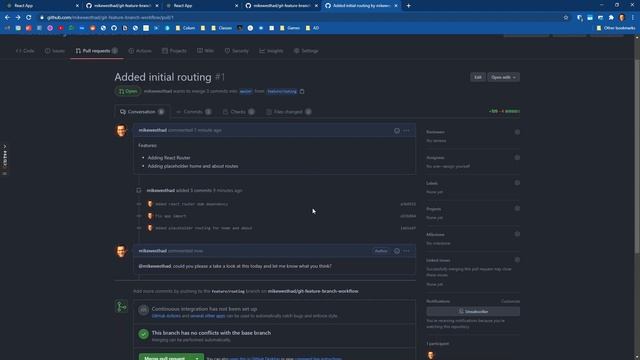Go forward in browser history
This screenshot has width=640, height=360.
pos(18,18)
